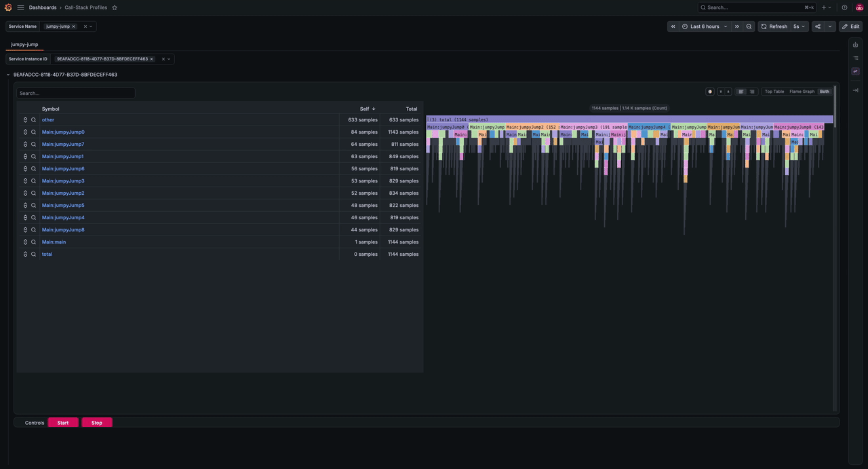The height and width of the screenshot is (469, 868).
Task: Sort table by Self column
Action: pos(368,109)
